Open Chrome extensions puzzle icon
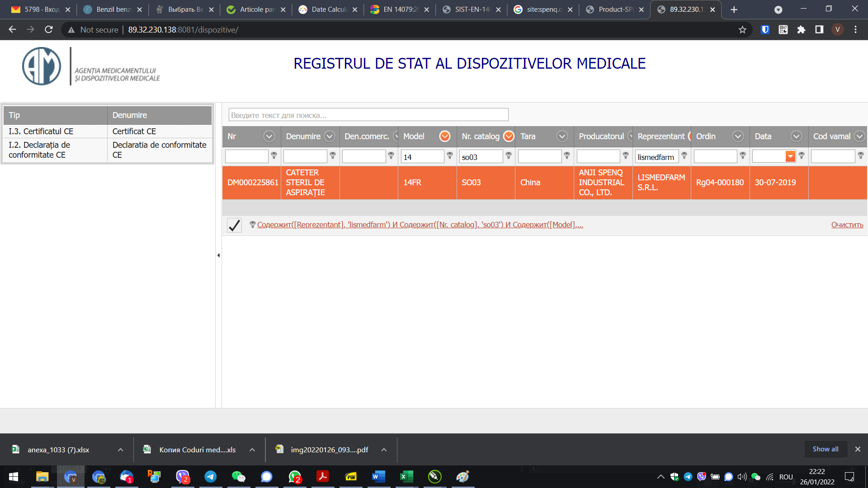The height and width of the screenshot is (488, 868). pyautogui.click(x=801, y=30)
